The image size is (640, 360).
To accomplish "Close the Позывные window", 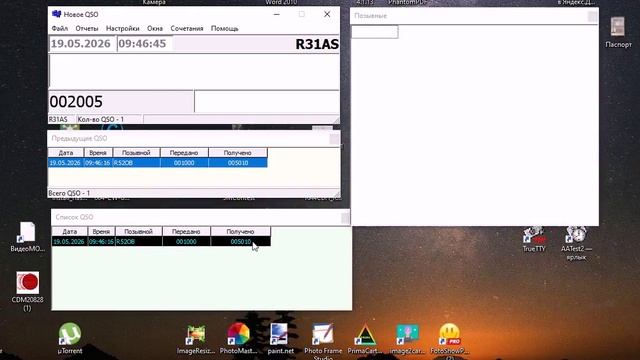I will [x=593, y=16].
